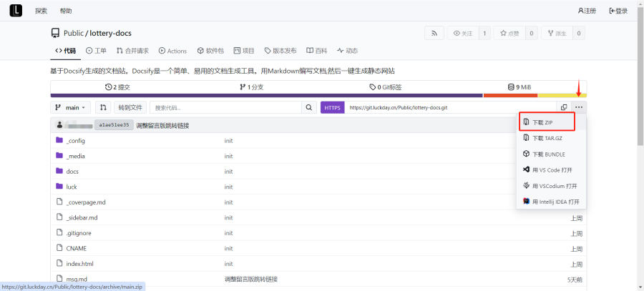Click the clone URL text field

[x=451, y=107]
